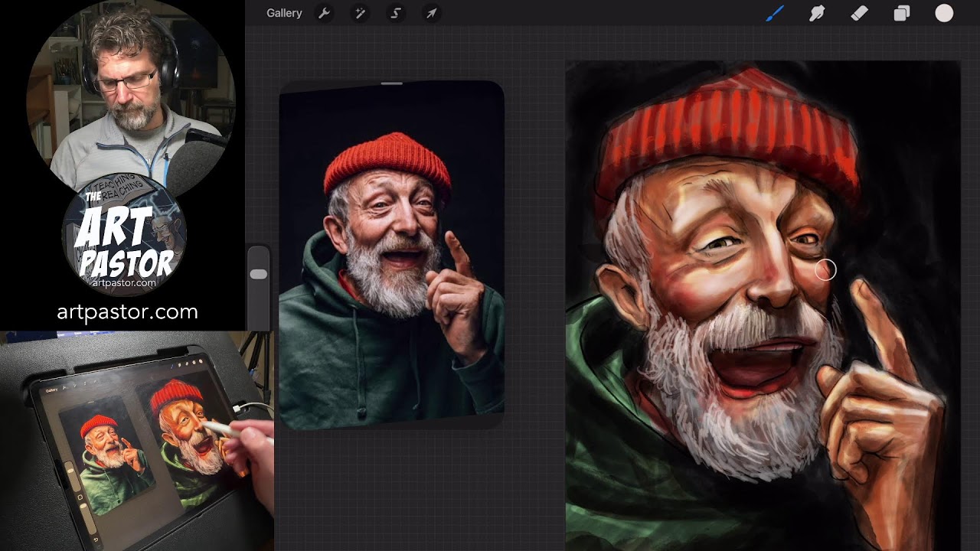Select the Brush tool
Screen dimensions: 980x551
tap(776, 13)
